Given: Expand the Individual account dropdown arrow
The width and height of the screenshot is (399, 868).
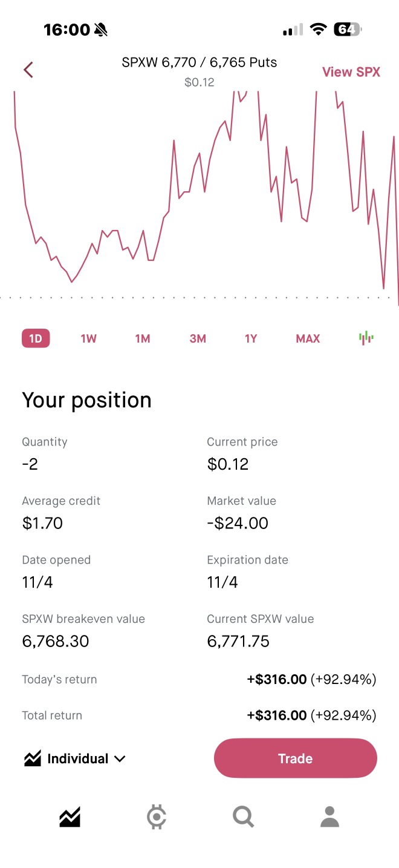Looking at the screenshot, I should click(x=120, y=759).
